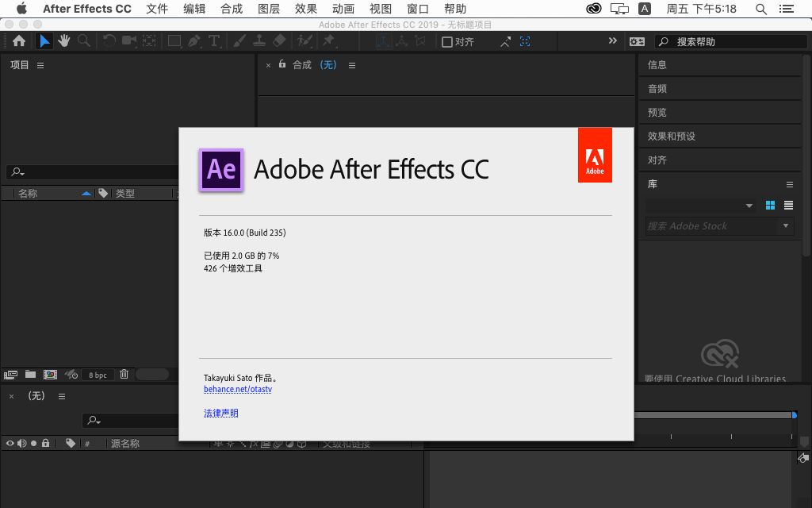
Task: Click the tag label column icon in project panel
Action: (103, 194)
